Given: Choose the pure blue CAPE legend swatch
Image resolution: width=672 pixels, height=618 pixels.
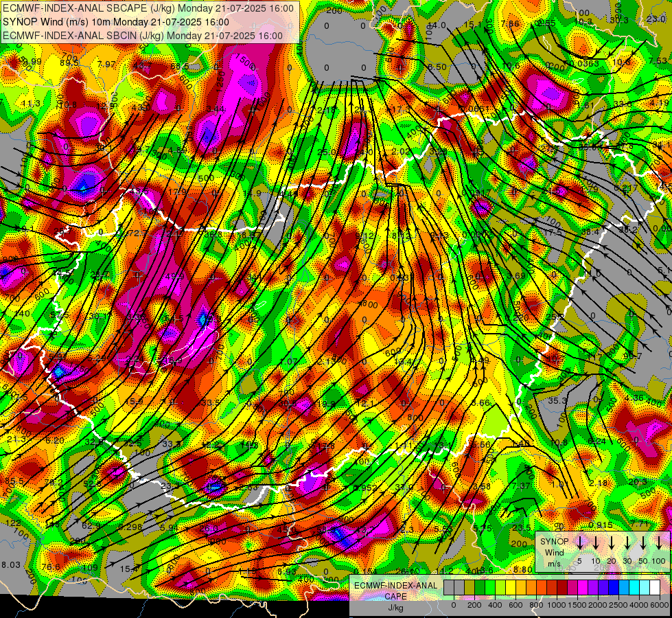Looking at the screenshot, I should pos(613,588).
